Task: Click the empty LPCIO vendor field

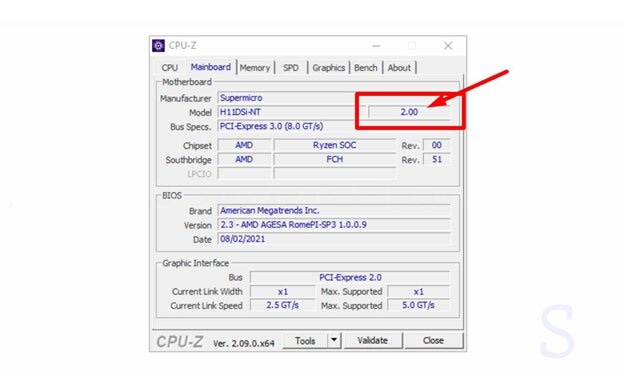Action: 244,174
